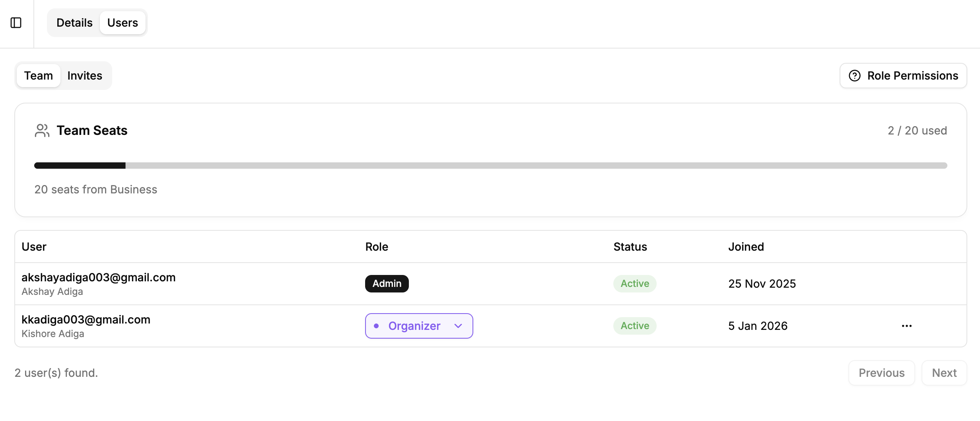The image size is (980, 421).
Task: Select the Users tab
Action: tap(122, 23)
